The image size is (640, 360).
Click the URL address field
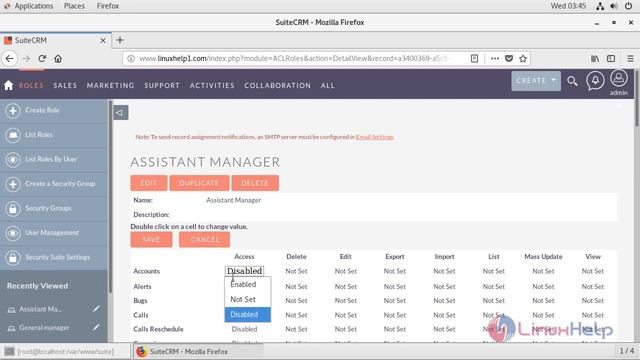pos(294,58)
